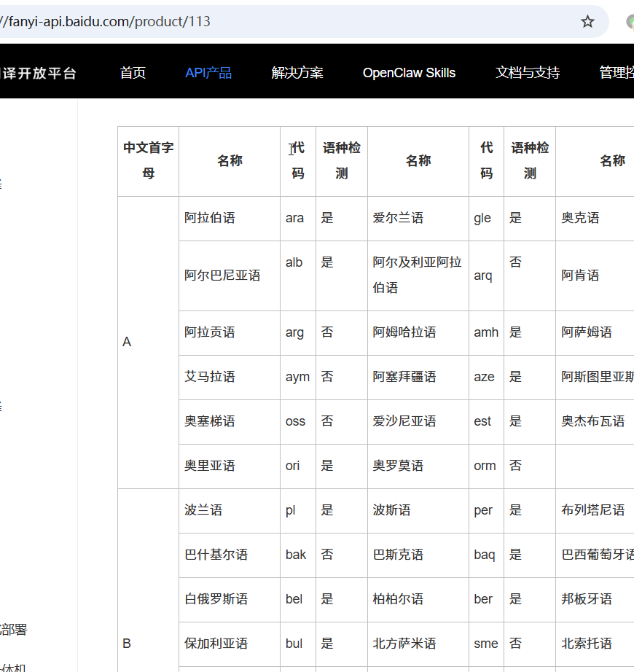
Task: Select the 阿肯语 cell
Action: click(595, 276)
